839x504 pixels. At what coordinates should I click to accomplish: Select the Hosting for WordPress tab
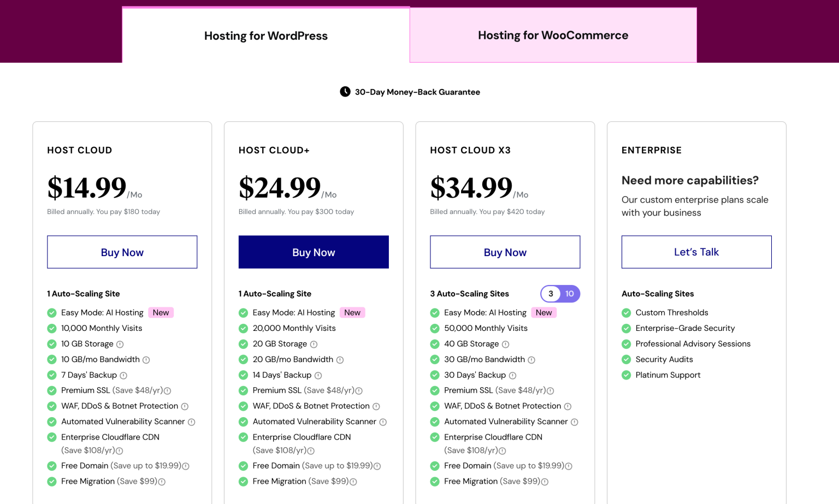pyautogui.click(x=266, y=35)
